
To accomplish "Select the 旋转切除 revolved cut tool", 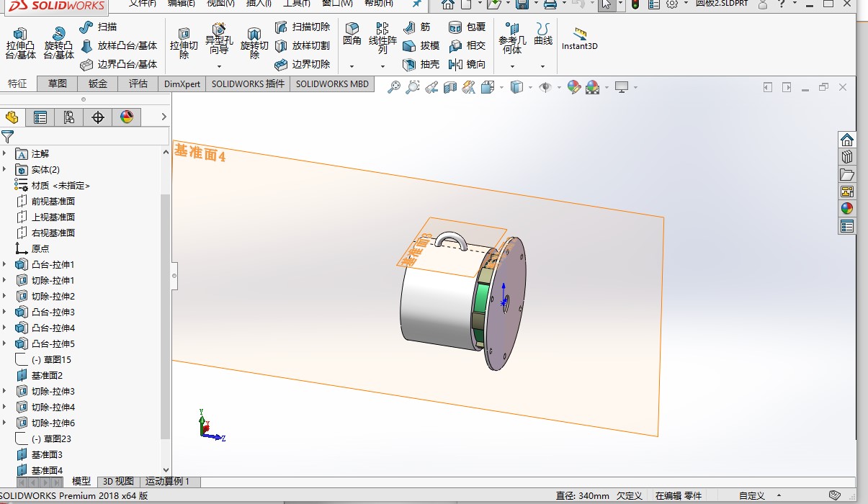I will coord(254,43).
